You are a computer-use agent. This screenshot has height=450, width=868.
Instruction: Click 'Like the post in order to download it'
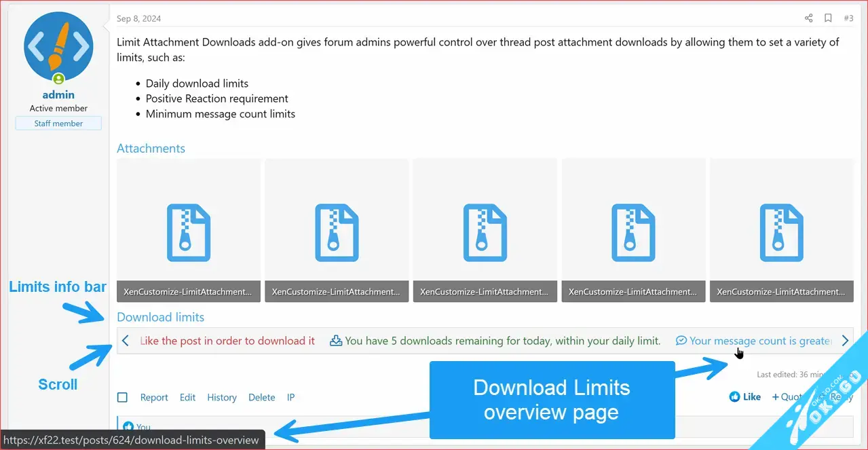[227, 341]
